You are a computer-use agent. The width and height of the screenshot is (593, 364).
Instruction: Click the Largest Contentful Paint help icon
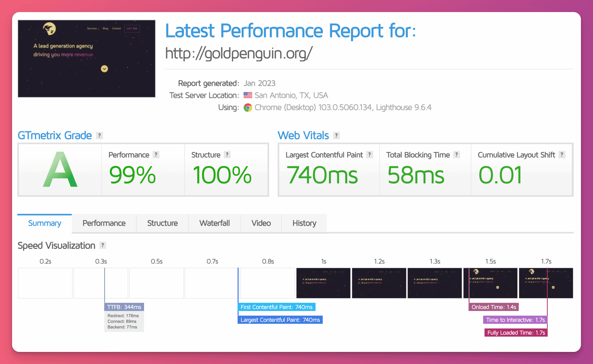(x=369, y=155)
